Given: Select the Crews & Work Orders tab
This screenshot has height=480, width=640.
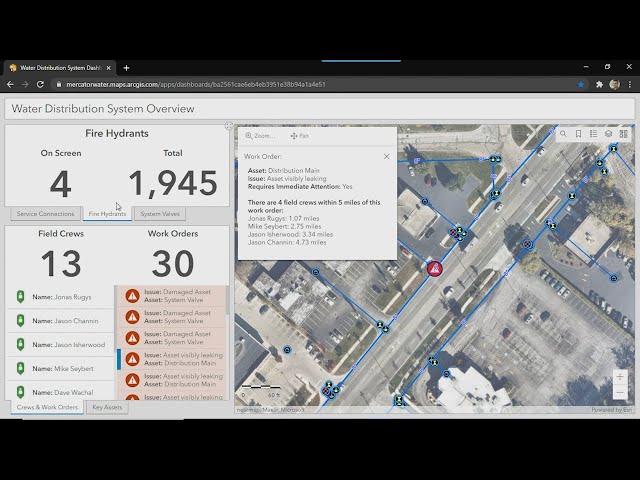Looking at the screenshot, I should pyautogui.click(x=47, y=407).
